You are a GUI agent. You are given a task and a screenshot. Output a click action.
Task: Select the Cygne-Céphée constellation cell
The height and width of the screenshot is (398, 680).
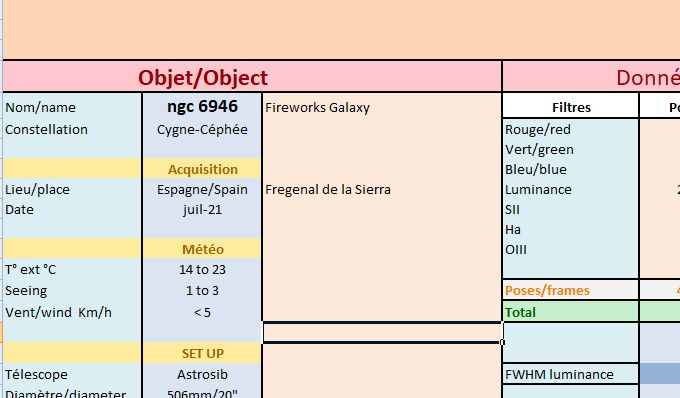pyautogui.click(x=202, y=129)
